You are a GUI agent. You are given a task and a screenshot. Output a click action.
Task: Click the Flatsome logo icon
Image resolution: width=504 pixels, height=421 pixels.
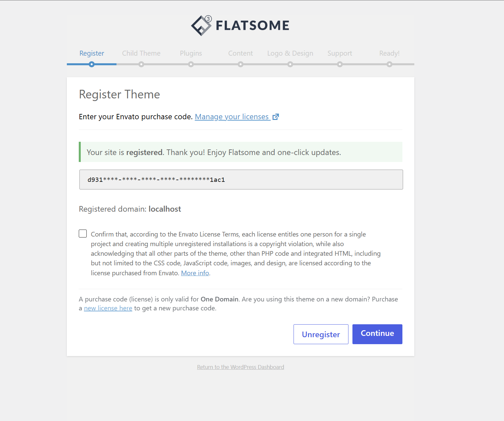pos(201,26)
